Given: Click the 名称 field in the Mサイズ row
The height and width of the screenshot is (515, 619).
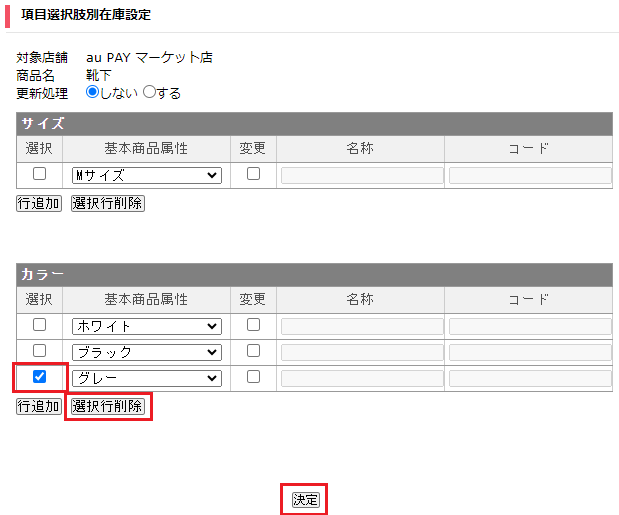Looking at the screenshot, I should [x=362, y=176].
